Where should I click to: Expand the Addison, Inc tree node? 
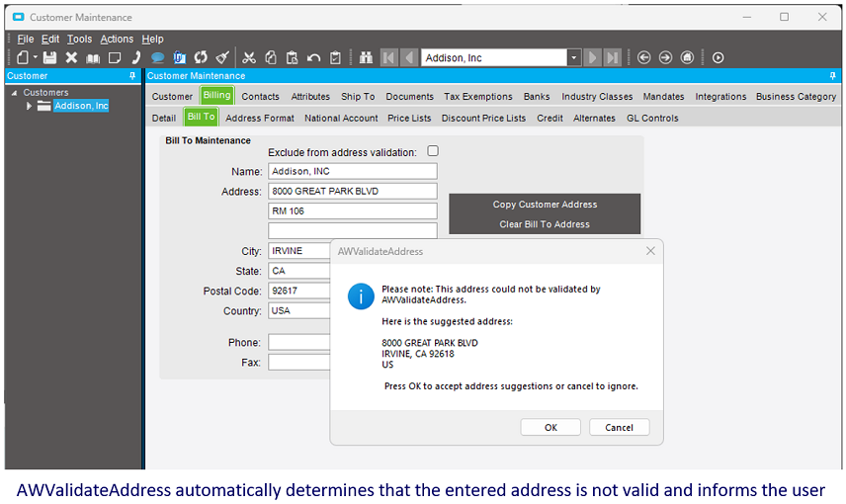(x=29, y=107)
